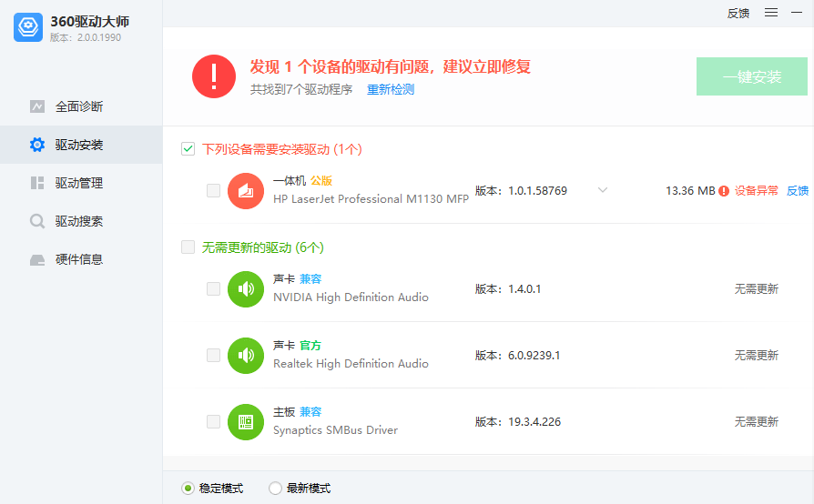Click the 兼容 tag on NVIDIA 声卡 row
This screenshot has width=814, height=504.
[x=310, y=279]
